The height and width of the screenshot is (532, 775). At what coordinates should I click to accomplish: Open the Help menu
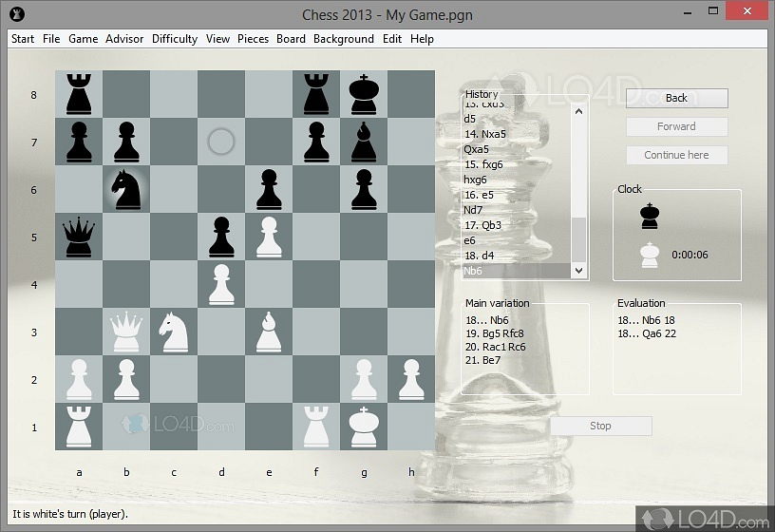422,39
